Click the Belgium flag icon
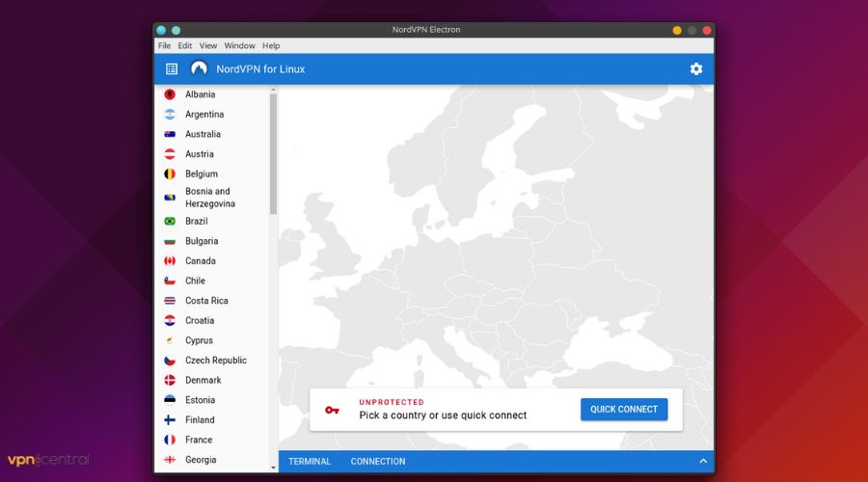Viewport: 868px width, 482px height. (x=170, y=174)
